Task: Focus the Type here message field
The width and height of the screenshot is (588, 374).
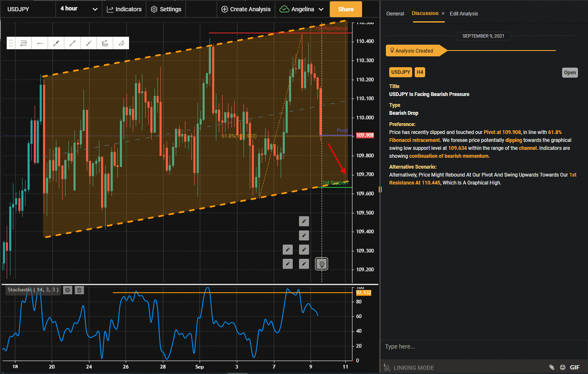Action: click(x=484, y=346)
